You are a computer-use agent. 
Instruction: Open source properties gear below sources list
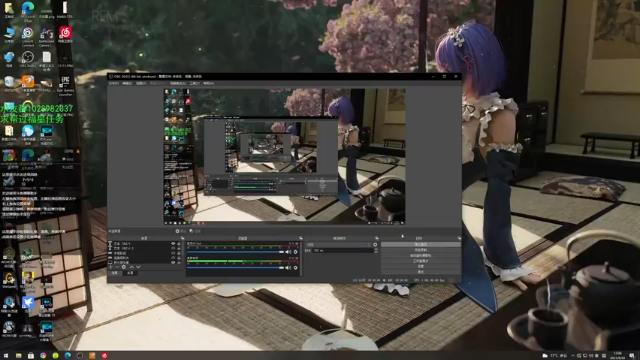pos(124,267)
